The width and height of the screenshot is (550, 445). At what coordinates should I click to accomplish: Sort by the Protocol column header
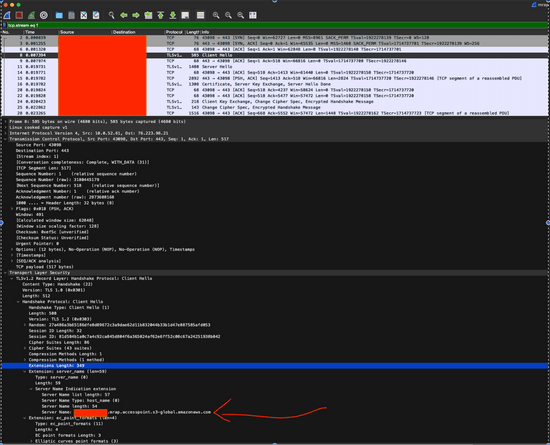pos(174,32)
